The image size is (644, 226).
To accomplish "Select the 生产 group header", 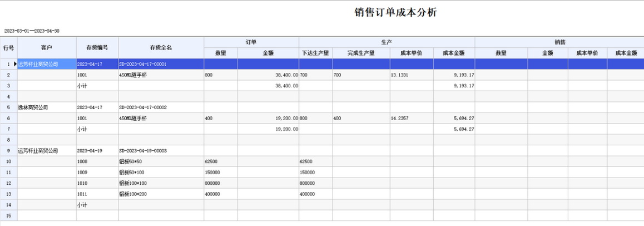I will [x=387, y=42].
